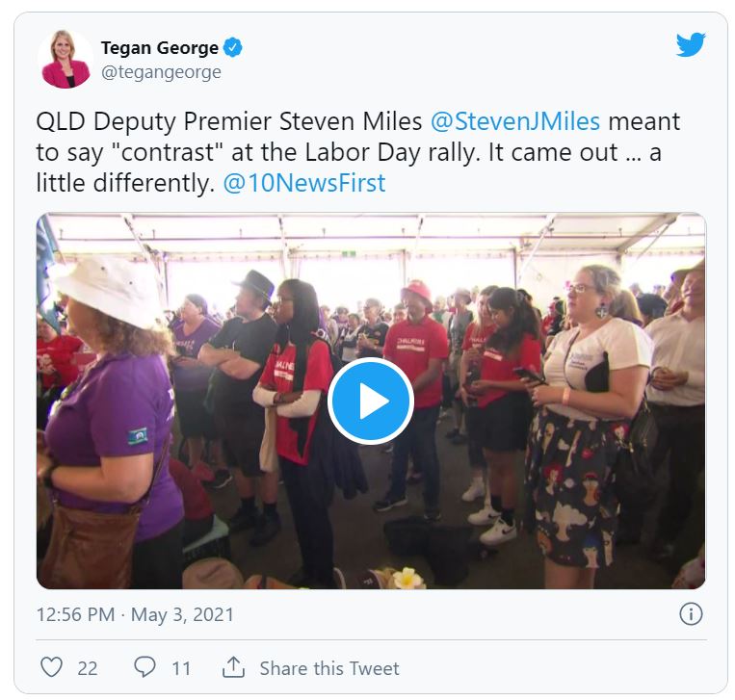Screen dimensions: 735x700
Task: Click the blue verified badge
Action: pyautogui.click(x=233, y=48)
